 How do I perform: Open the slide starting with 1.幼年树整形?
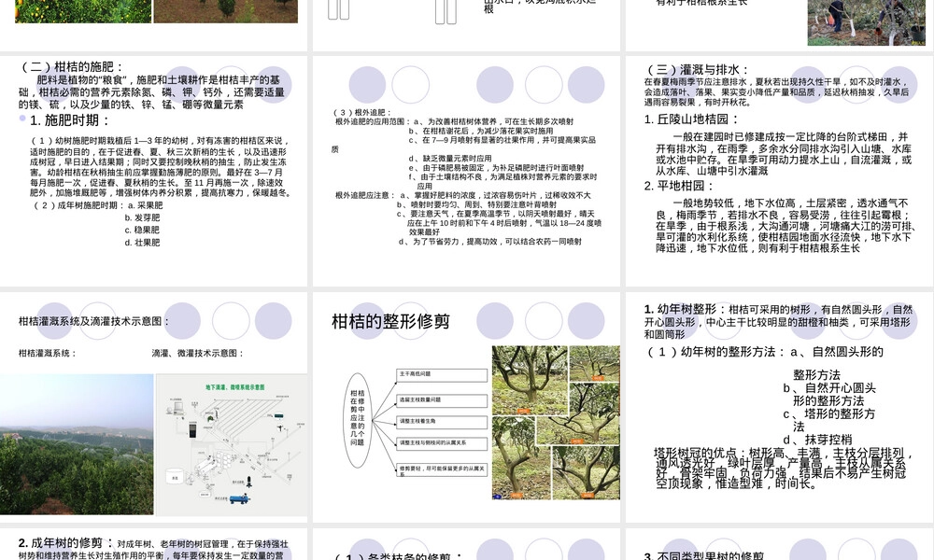(780, 407)
